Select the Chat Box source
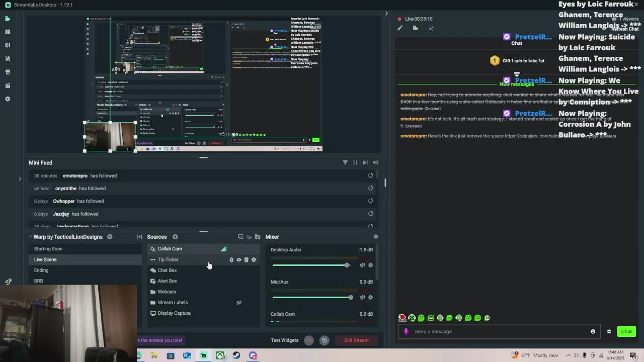Screen dimensions: 644x362 (x=203, y=270)
